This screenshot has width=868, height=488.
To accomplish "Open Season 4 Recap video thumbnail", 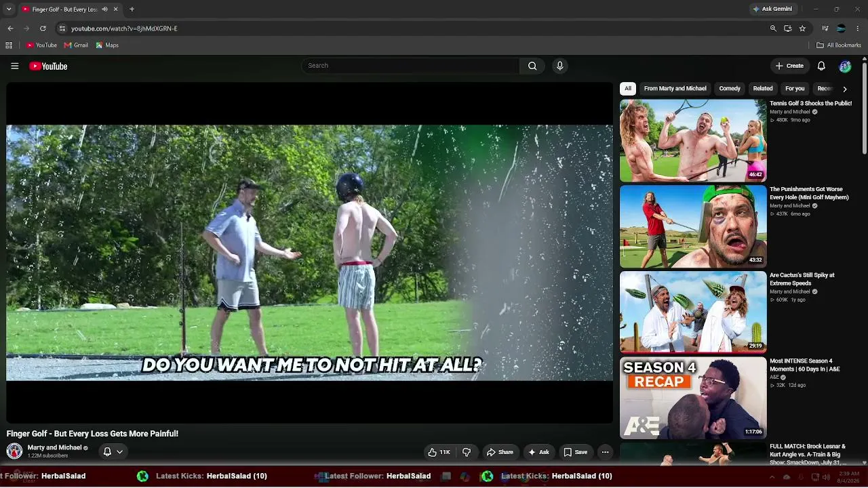I will pos(693,398).
